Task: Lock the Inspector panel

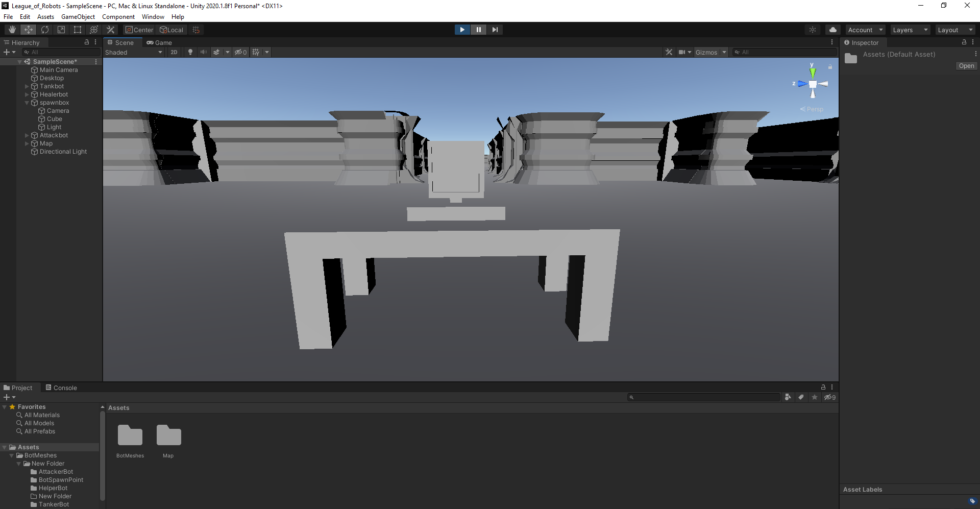Action: click(x=964, y=42)
